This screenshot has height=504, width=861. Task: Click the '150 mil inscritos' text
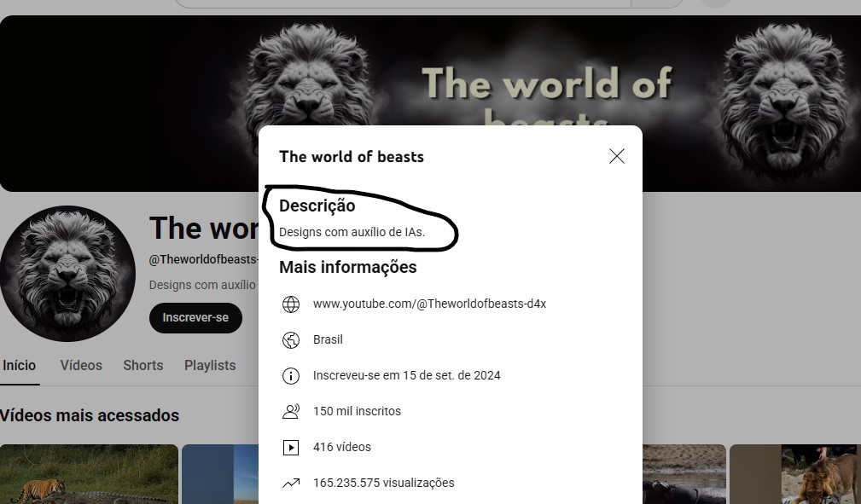click(x=357, y=411)
